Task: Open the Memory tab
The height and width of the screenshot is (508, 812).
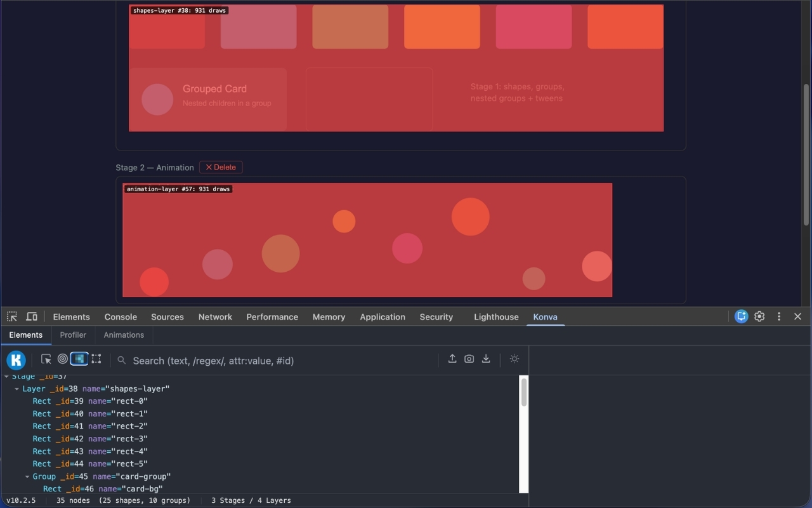Action: point(329,317)
